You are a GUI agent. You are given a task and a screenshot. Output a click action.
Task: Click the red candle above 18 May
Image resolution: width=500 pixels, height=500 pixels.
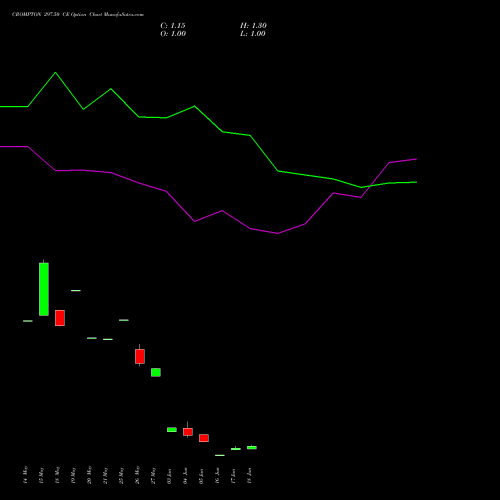tap(60, 318)
